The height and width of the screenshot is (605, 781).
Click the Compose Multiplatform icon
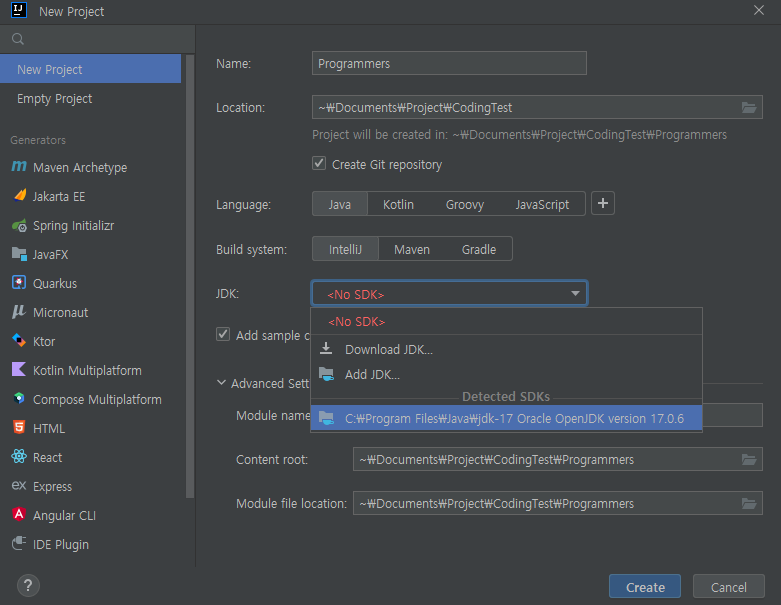pos(19,398)
